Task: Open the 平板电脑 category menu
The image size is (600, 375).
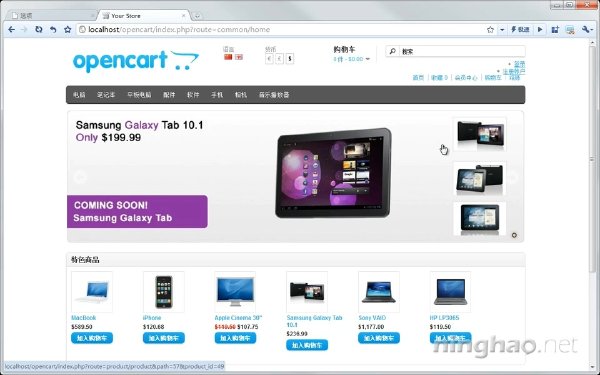Action: (139, 95)
